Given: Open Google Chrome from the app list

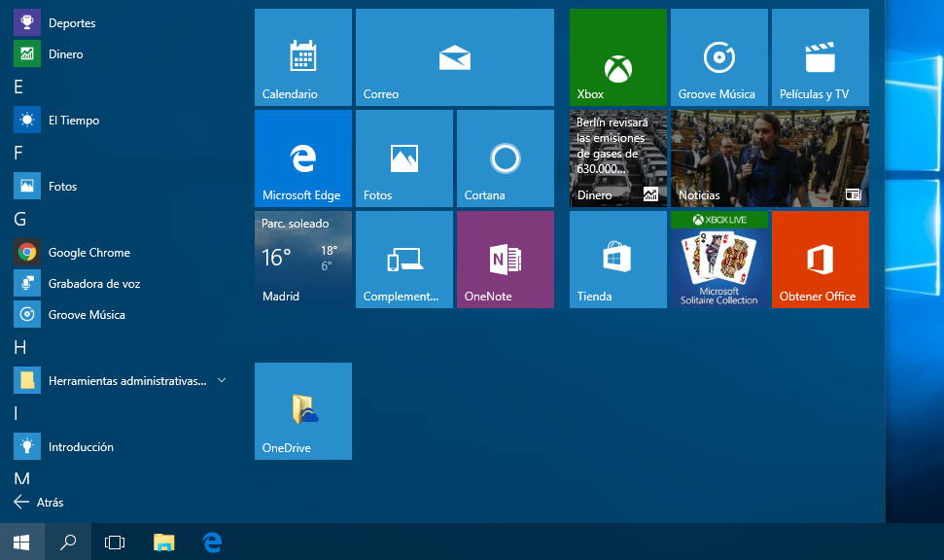Looking at the screenshot, I should click(x=88, y=253).
